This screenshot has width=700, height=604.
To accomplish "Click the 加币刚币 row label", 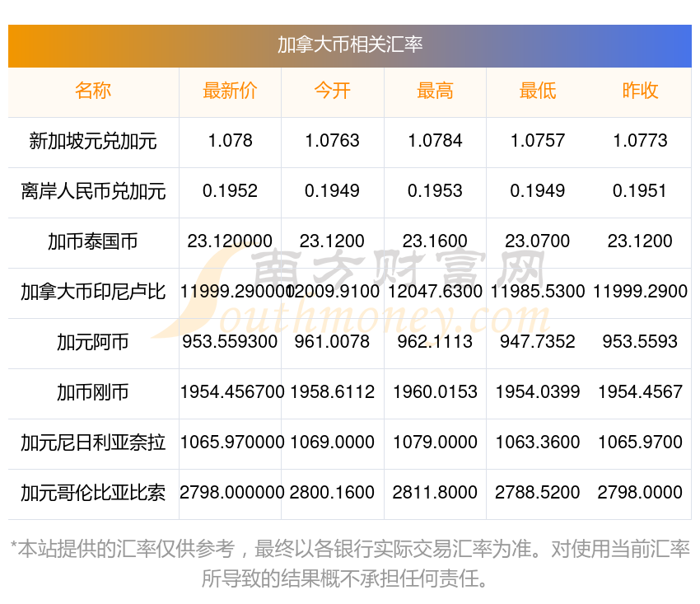I will coord(93,392).
